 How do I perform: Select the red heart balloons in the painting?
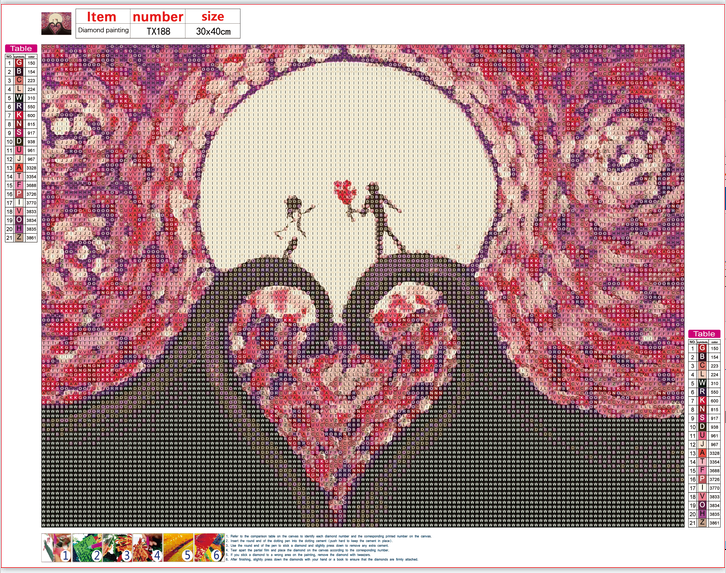(343, 190)
